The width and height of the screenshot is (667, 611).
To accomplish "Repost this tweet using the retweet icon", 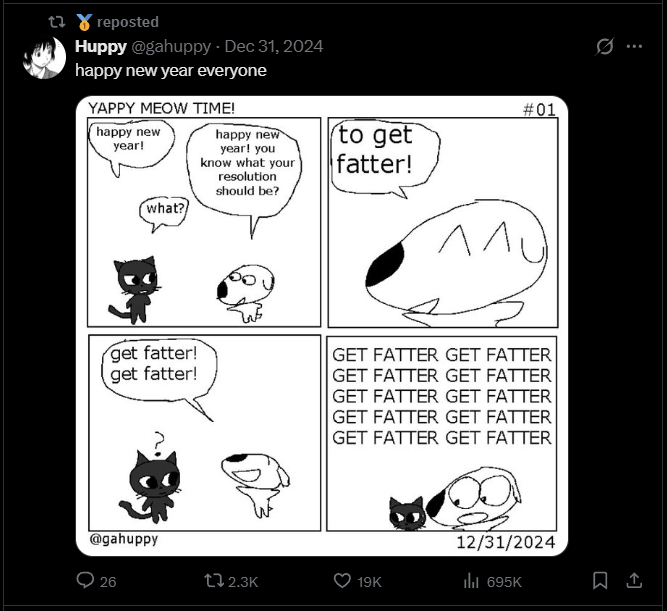I will pyautogui.click(x=214, y=581).
